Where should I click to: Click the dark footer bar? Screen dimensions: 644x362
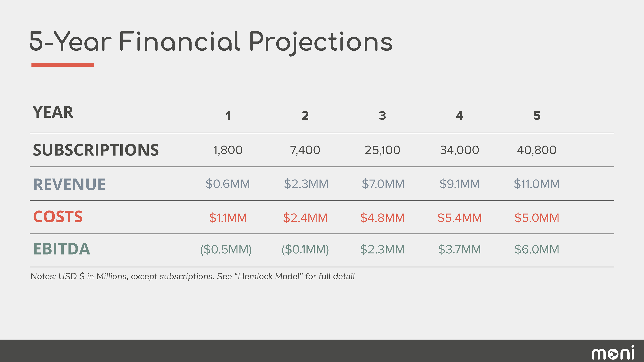tap(322, 351)
